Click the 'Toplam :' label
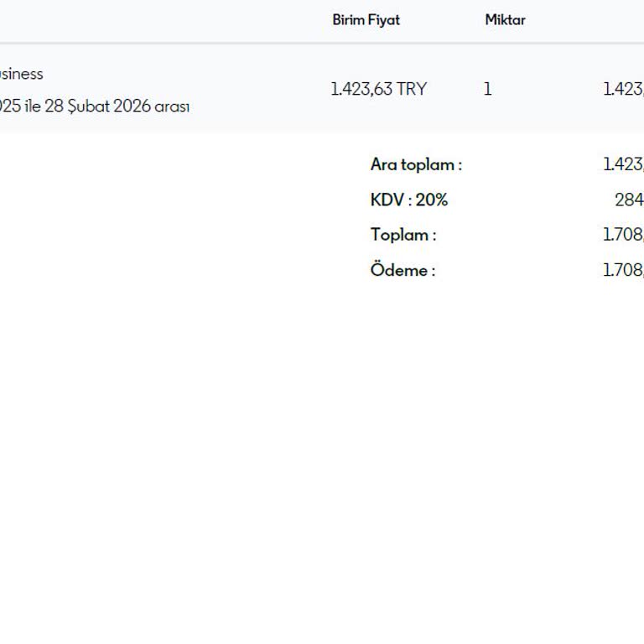Screen dimensions: 644x644 (403, 235)
